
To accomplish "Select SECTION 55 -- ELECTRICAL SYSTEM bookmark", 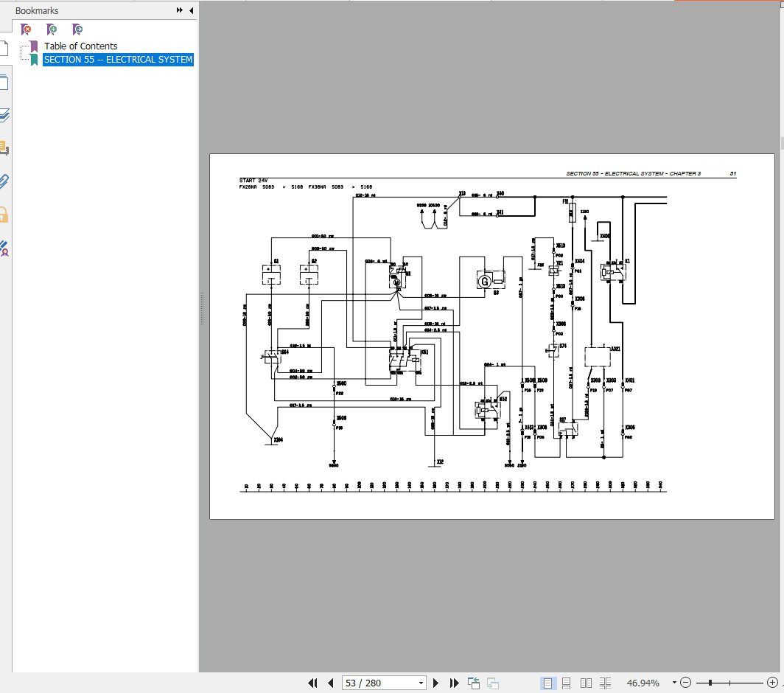I will pyautogui.click(x=118, y=60).
